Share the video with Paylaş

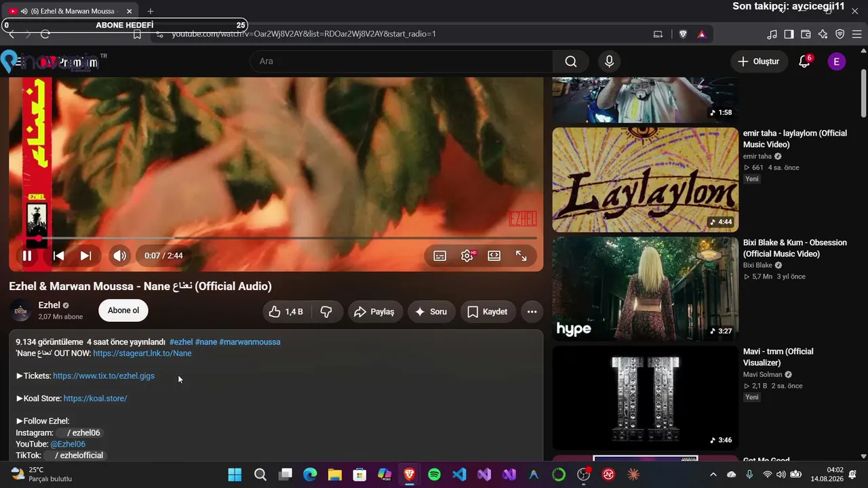[x=376, y=312]
